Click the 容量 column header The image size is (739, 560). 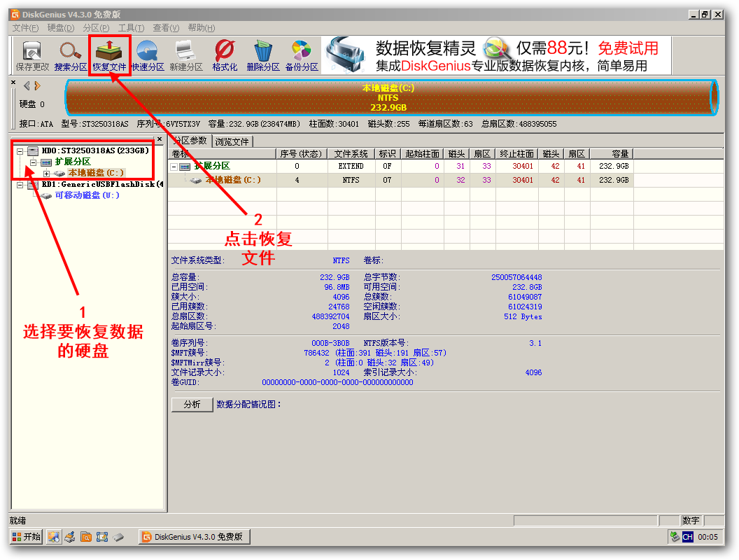point(612,154)
